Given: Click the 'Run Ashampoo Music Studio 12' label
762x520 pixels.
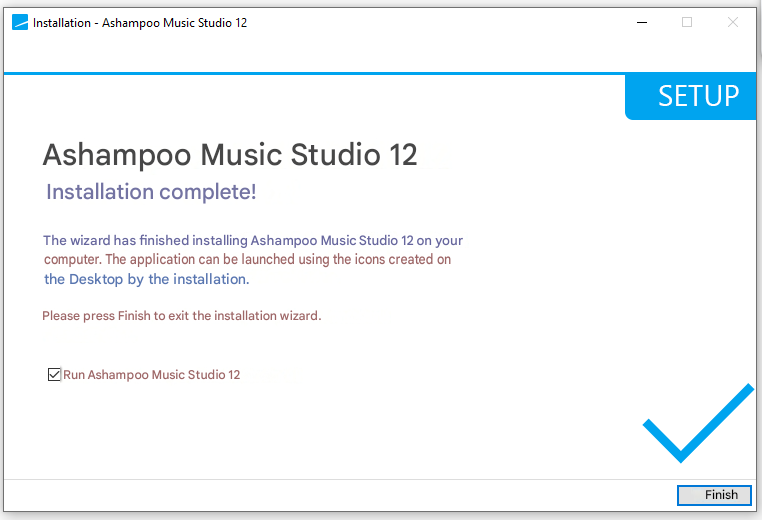Looking at the screenshot, I should [x=152, y=375].
